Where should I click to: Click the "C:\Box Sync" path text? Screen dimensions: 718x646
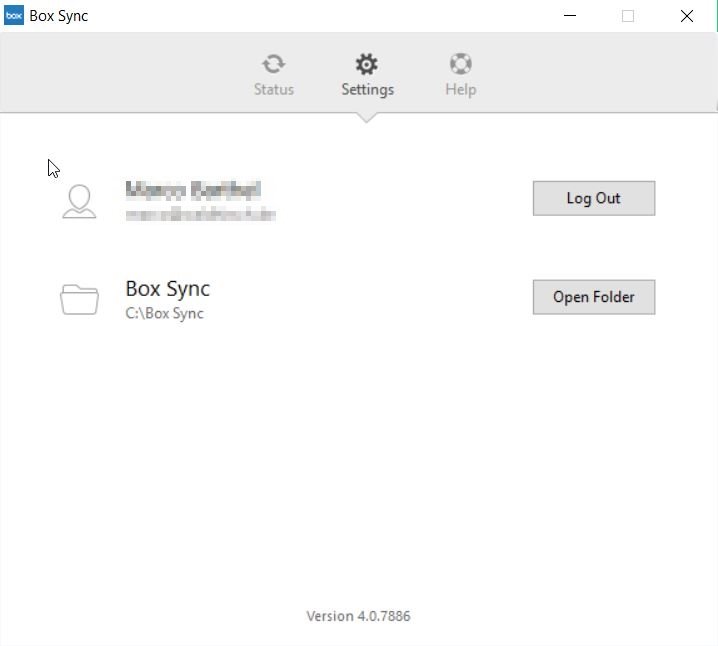tap(164, 313)
